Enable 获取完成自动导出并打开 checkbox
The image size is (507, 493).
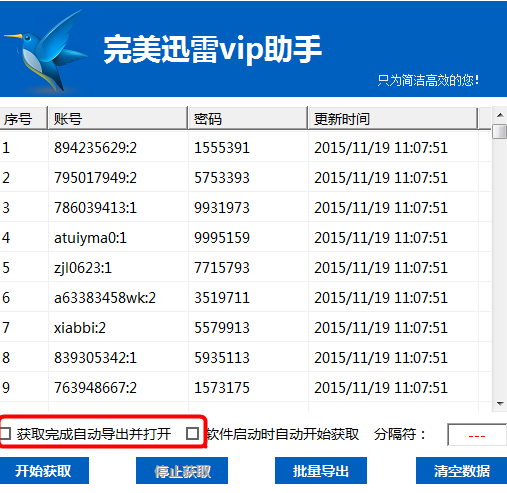click(x=5, y=434)
